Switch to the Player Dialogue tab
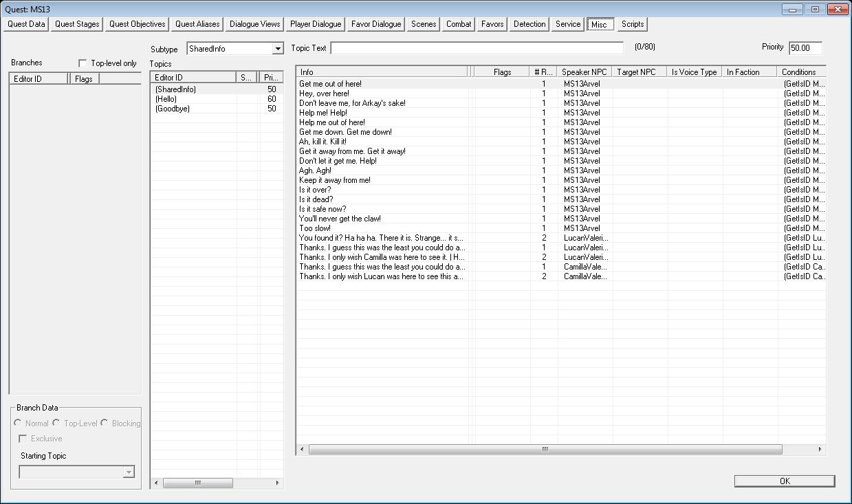The width and height of the screenshot is (852, 504). (316, 24)
